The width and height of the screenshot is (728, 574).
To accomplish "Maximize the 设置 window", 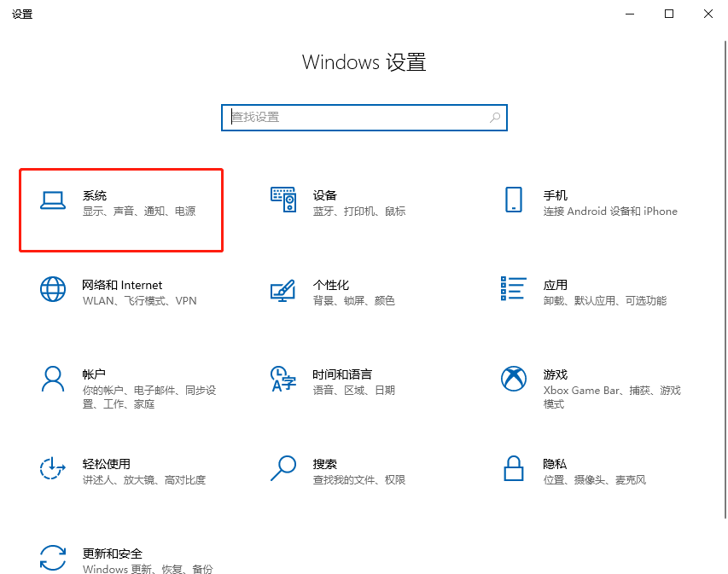I will 668,14.
